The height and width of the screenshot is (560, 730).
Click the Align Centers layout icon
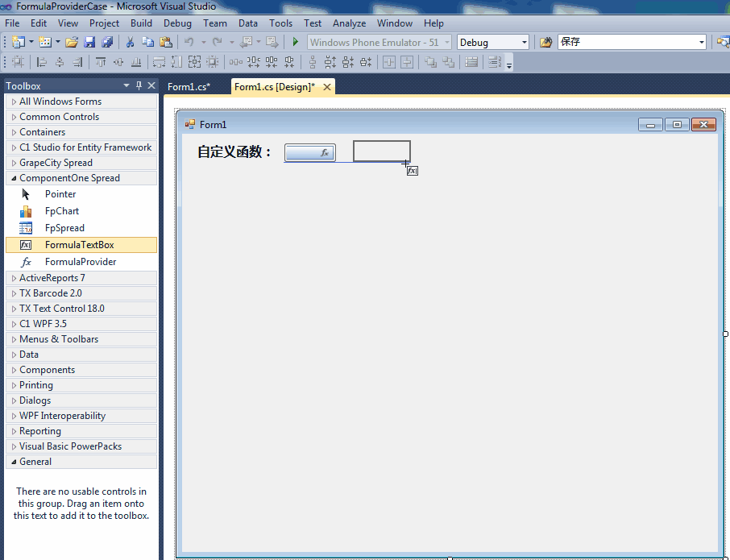click(60, 62)
